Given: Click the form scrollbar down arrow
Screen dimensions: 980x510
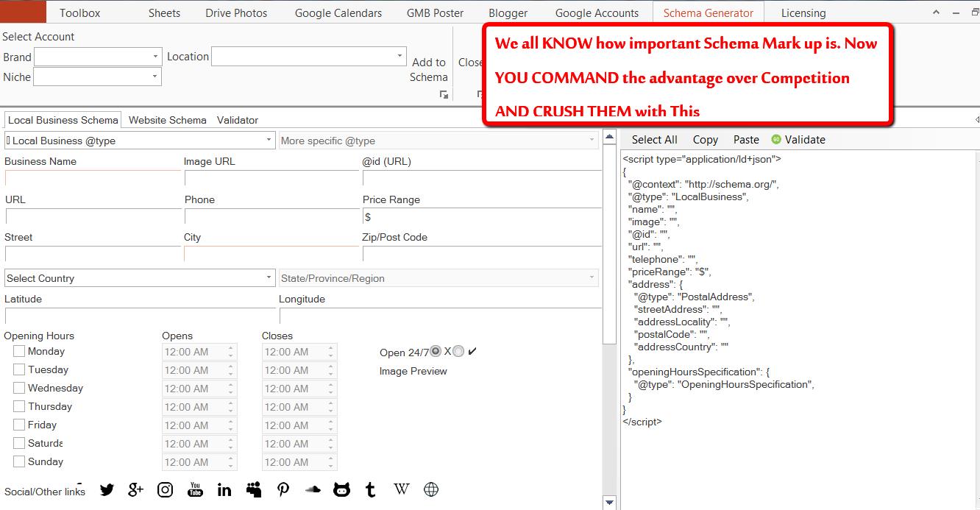Looking at the screenshot, I should tap(609, 503).
